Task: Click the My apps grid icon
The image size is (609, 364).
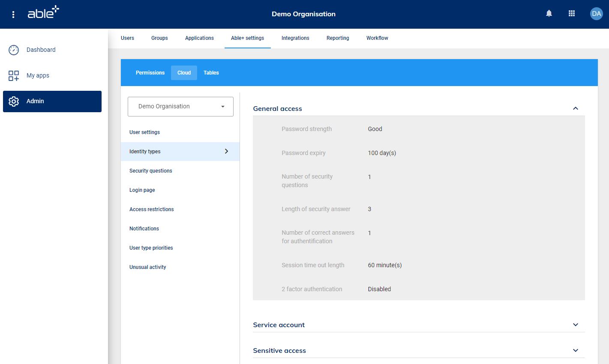Action: [x=14, y=75]
